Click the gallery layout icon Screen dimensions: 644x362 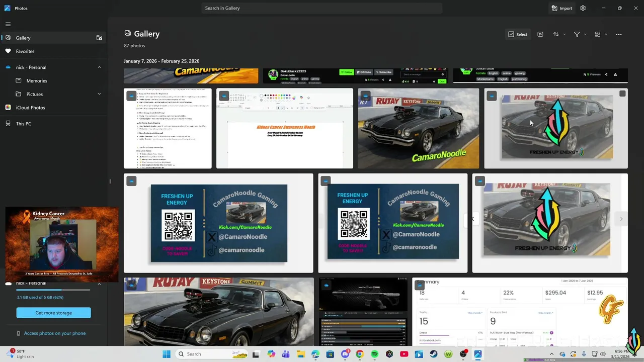(598, 34)
